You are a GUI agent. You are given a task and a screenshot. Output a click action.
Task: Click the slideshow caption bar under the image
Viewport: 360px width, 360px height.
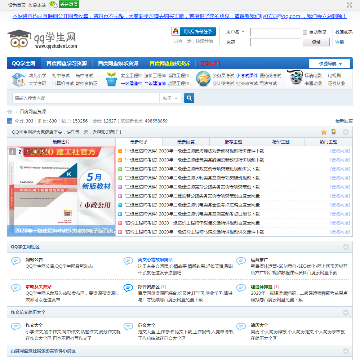pos(61,230)
